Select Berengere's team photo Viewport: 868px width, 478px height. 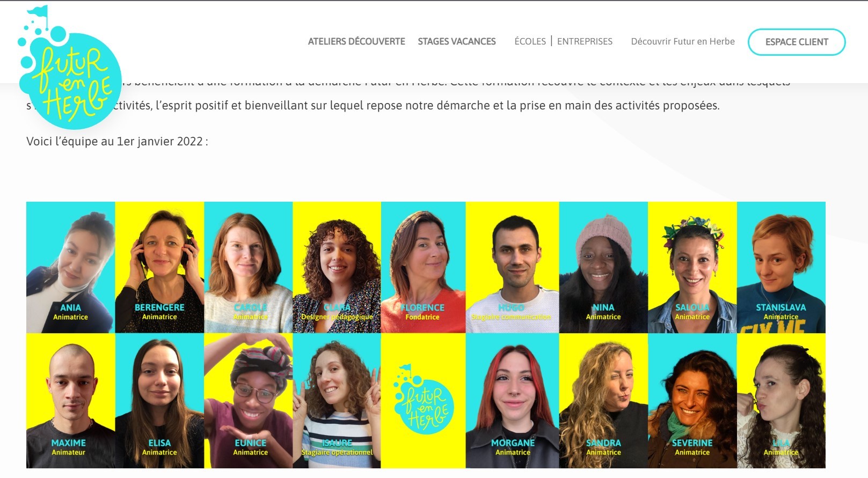(159, 267)
